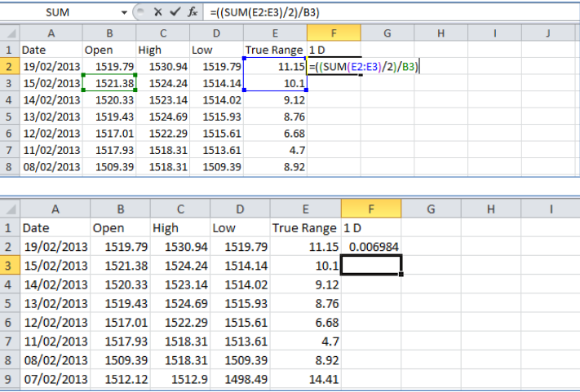Select the cell showing 0.006984
Image resolution: width=580 pixels, height=392 pixels.
pos(372,246)
